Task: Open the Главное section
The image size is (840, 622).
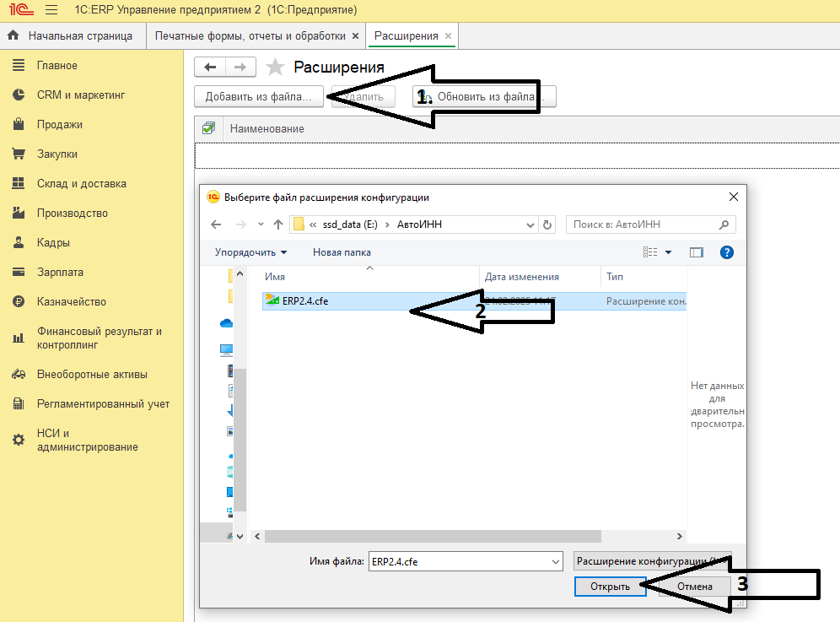Action: pos(57,66)
